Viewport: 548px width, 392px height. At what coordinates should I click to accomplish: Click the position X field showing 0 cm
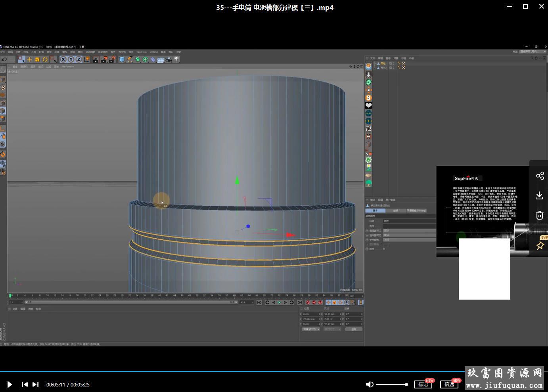(x=311, y=314)
